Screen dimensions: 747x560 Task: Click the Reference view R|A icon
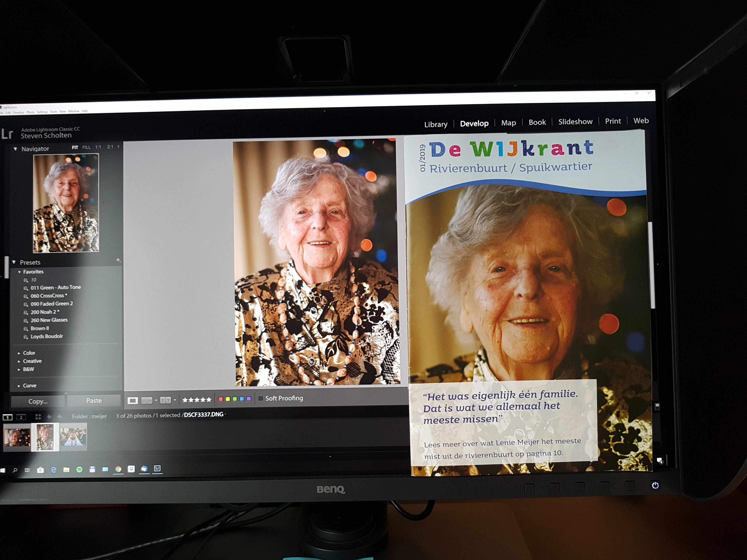[147, 400]
